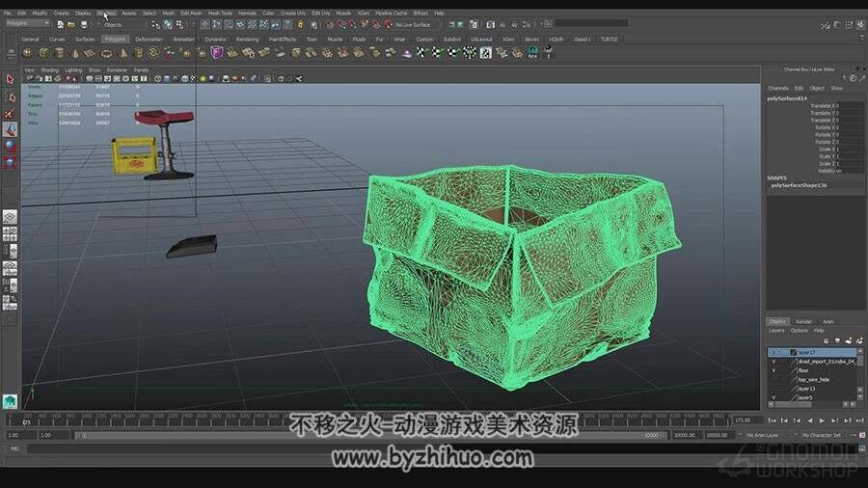The image size is (868, 488).
Task: Click the MEL command input field
Action: click(441, 448)
